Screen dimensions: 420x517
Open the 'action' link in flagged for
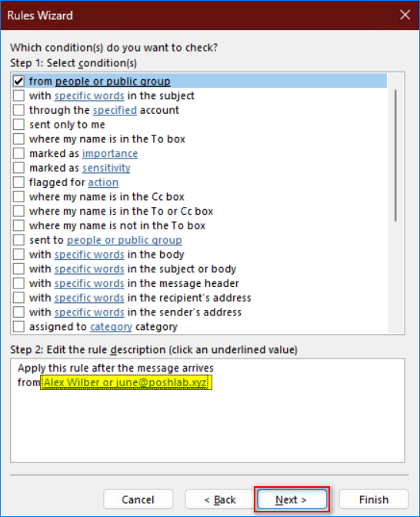coord(103,182)
